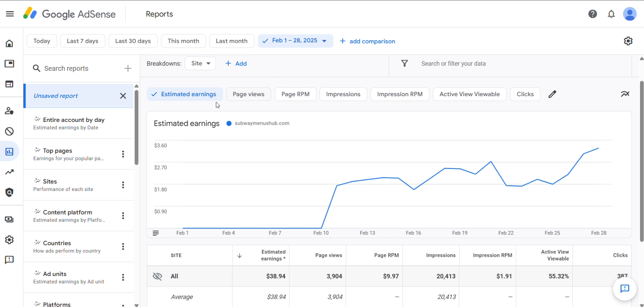Open the Optimization trend icon
The image size is (644, 307).
point(10,172)
